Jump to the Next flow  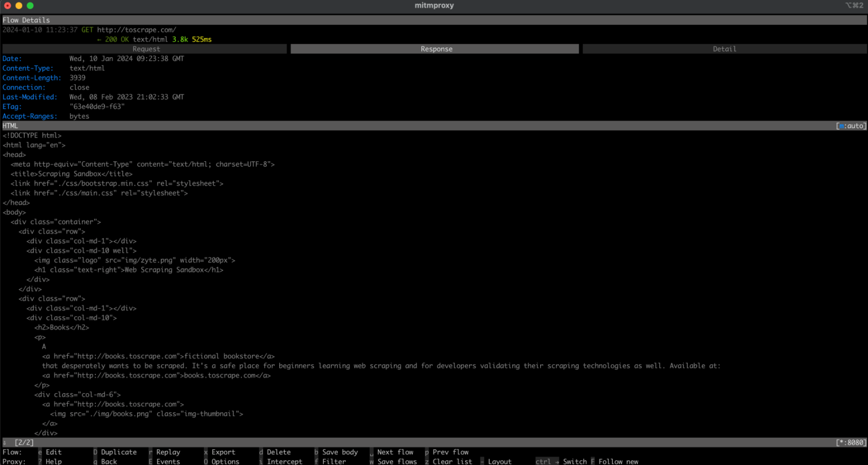397,452
